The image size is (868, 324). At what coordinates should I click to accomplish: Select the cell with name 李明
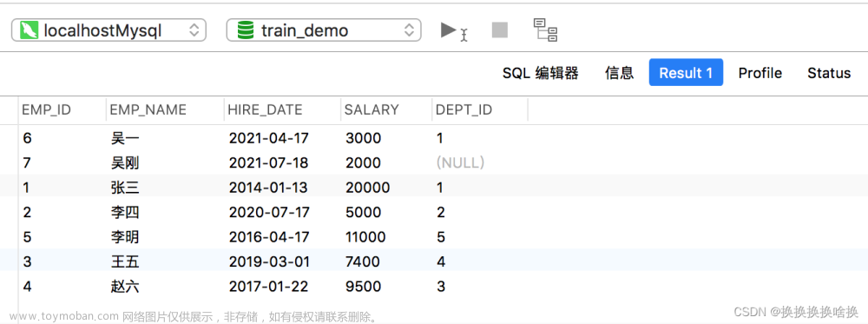point(124,237)
